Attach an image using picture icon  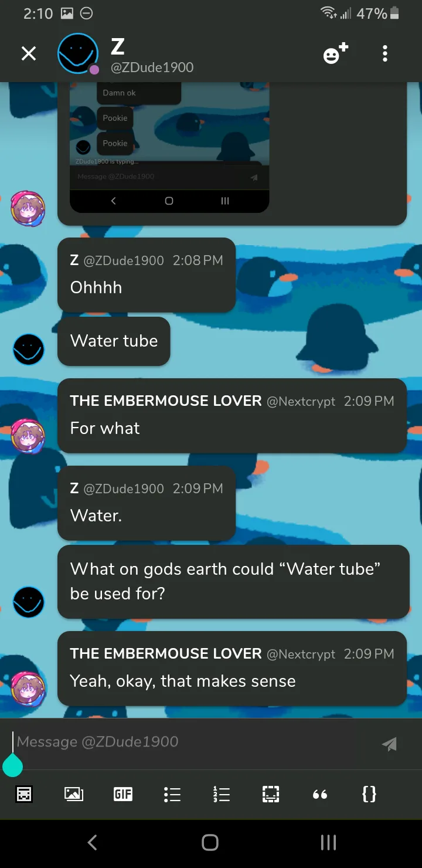(74, 794)
